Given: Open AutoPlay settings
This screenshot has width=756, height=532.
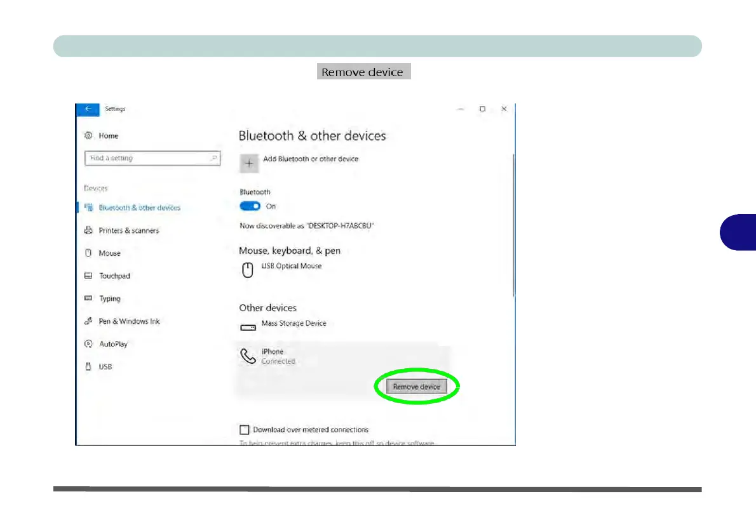Looking at the screenshot, I should 113,344.
